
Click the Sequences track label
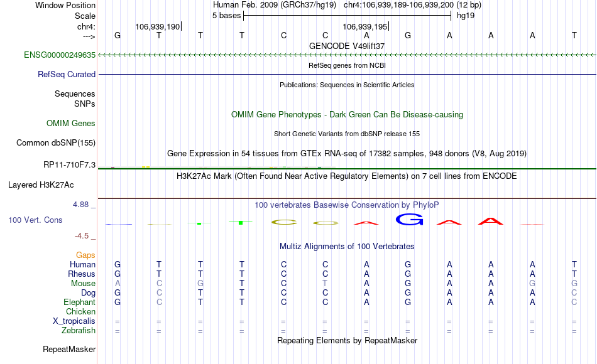pos(75,94)
